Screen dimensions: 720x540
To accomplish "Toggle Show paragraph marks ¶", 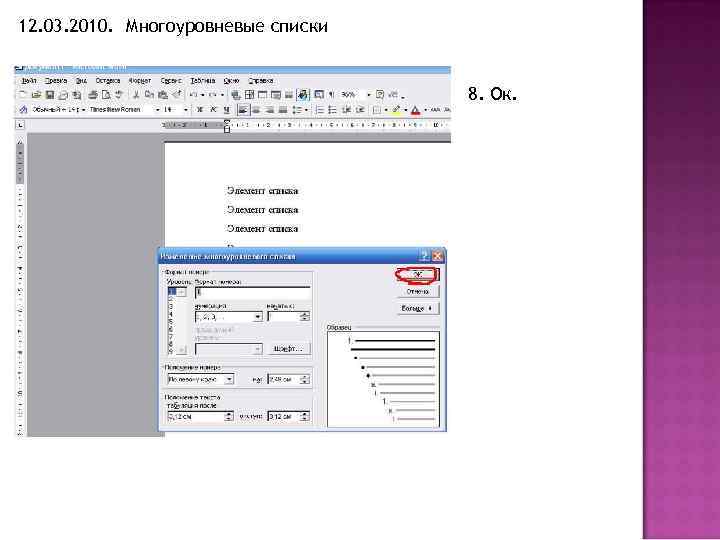I will click(x=332, y=95).
